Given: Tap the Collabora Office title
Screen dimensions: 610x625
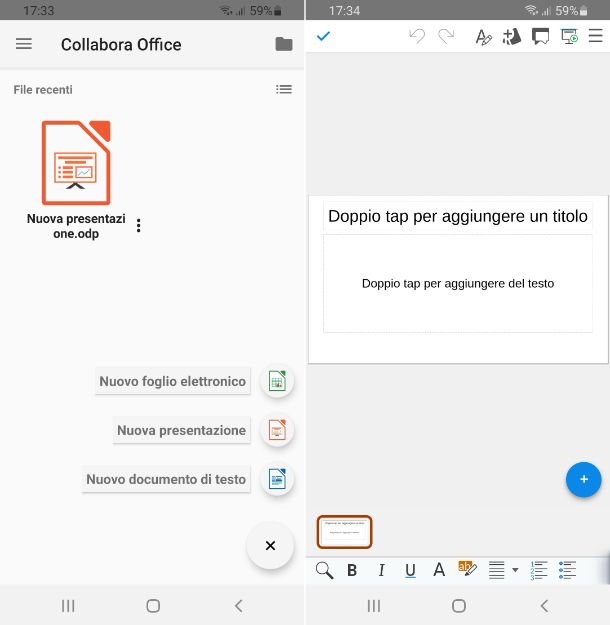Looking at the screenshot, I should pos(121,45).
